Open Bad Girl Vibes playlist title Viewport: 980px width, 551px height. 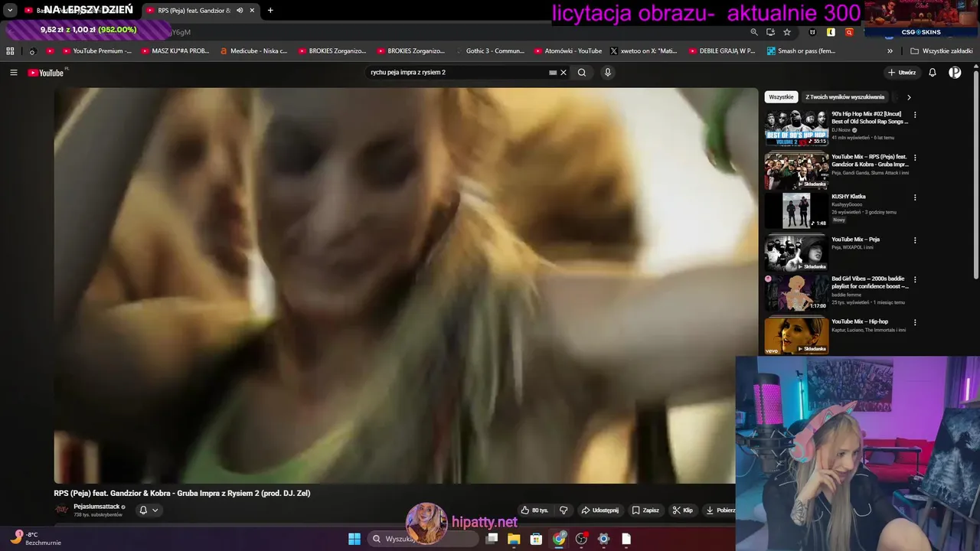[870, 282]
